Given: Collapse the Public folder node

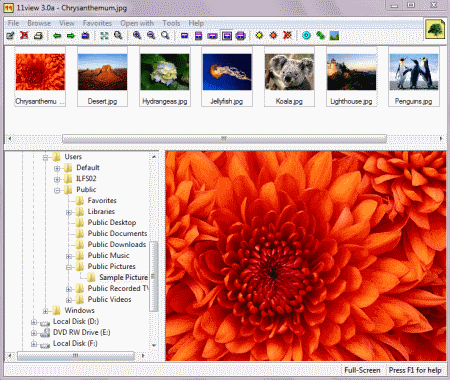Looking at the screenshot, I should (57, 190).
